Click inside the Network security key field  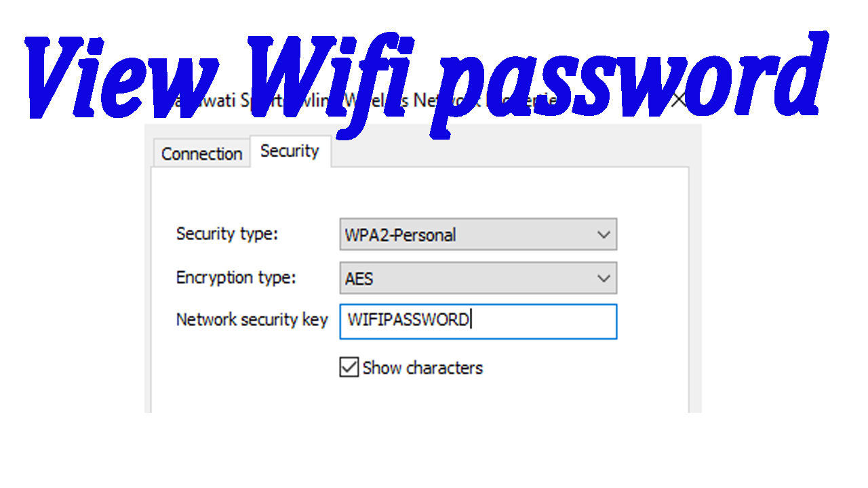478,321
